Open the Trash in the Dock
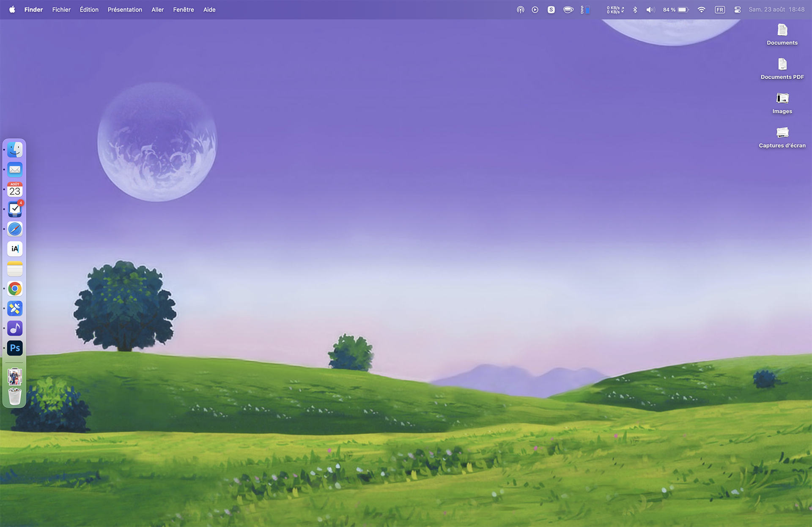Viewport: 812px width, 527px height. point(15,396)
